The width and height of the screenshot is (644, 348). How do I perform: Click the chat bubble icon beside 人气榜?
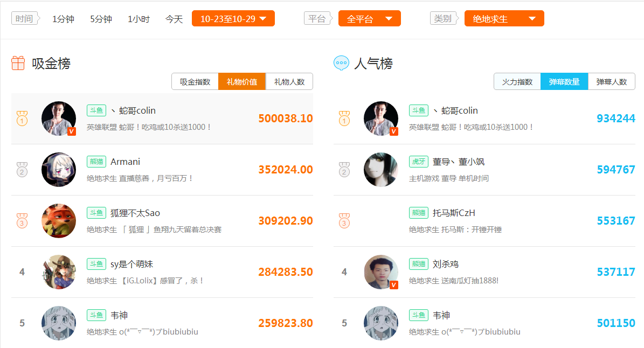[341, 63]
